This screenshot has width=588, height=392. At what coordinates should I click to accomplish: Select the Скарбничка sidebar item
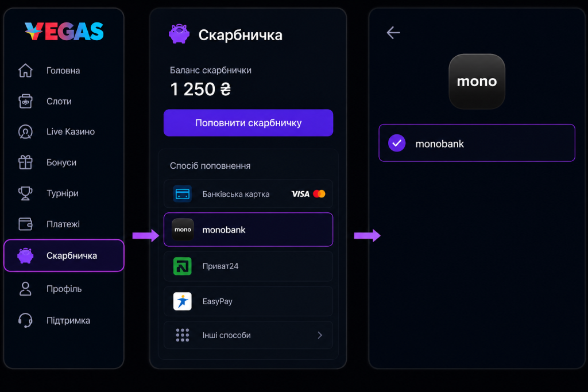64,255
